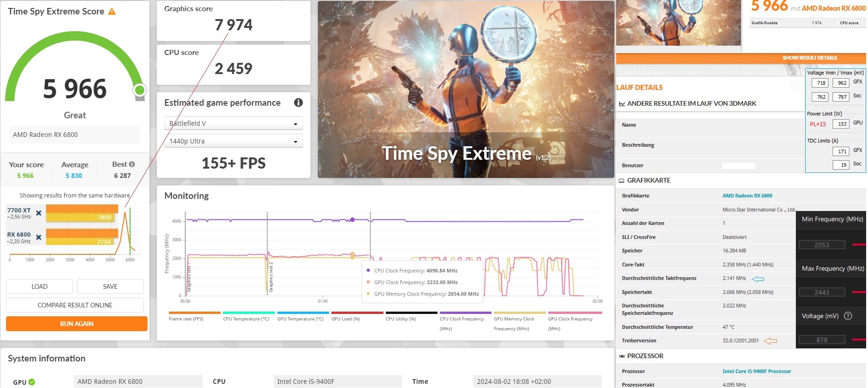Image resolution: width=868 pixels, height=388 pixels.
Task: Click the TDC Limit Soc field showing 19
Action: pyautogui.click(x=841, y=165)
